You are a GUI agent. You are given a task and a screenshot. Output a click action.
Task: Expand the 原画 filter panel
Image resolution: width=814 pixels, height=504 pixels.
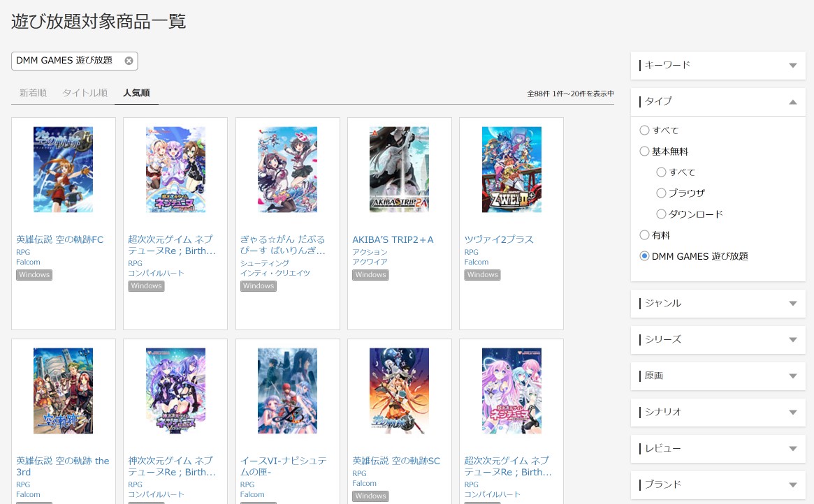coord(718,376)
